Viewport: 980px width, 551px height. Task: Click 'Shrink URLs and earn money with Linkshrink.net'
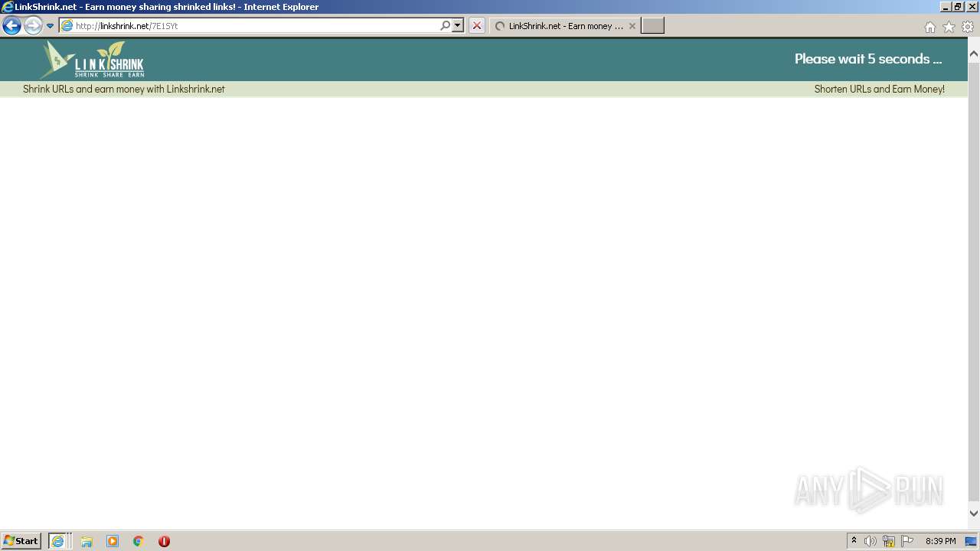tap(124, 89)
